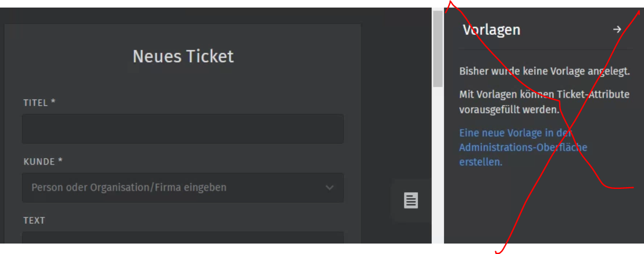Click the scrollbar track below the thumb
Image resolution: width=644 pixels, height=254 pixels.
point(438,164)
